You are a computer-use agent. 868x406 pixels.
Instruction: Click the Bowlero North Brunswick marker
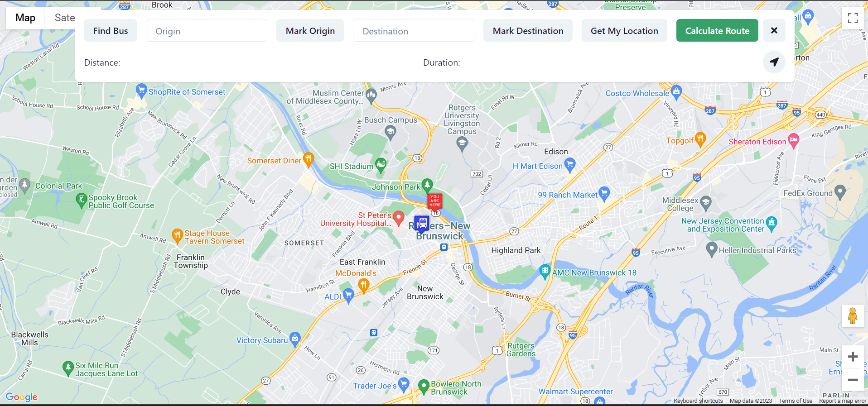[x=424, y=386]
